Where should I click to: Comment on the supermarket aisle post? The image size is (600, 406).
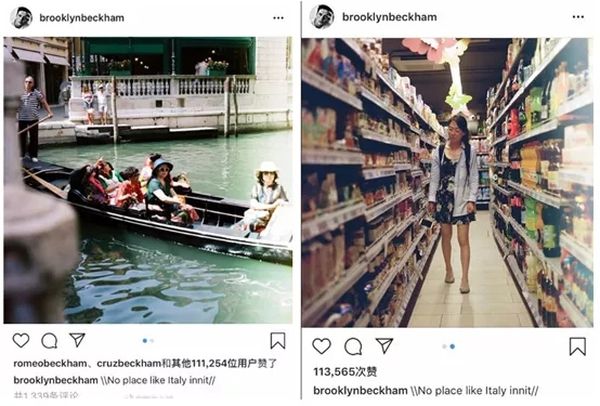pyautogui.click(x=353, y=347)
